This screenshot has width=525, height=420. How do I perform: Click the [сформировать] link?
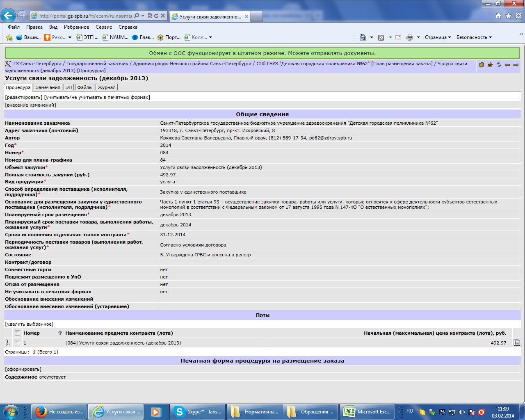click(x=23, y=369)
